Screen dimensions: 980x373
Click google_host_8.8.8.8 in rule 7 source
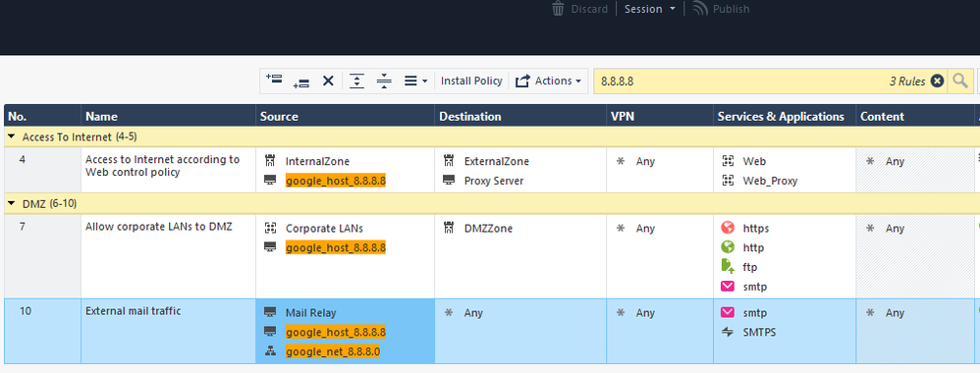click(336, 248)
